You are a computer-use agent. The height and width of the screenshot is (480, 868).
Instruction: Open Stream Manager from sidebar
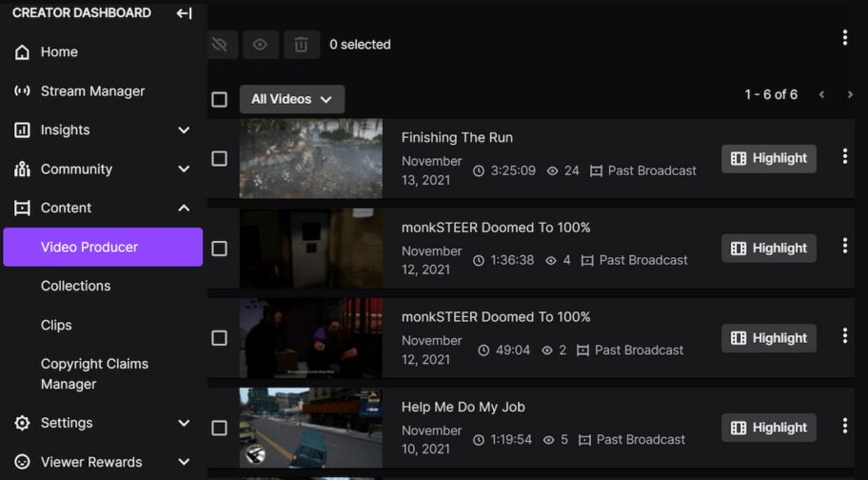[92, 91]
